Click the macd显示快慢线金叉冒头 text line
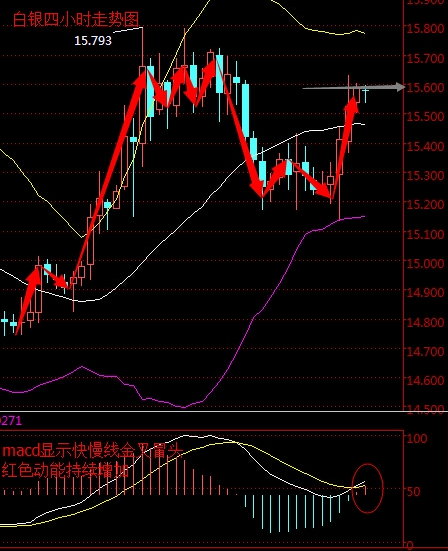 [93, 450]
